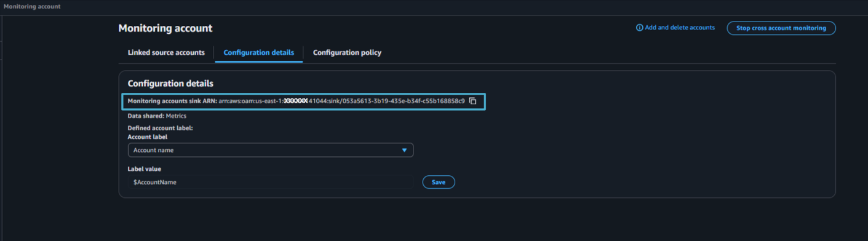This screenshot has width=868, height=241.
Task: Click the Monitoring account breadcrumb title
Action: coord(32,6)
